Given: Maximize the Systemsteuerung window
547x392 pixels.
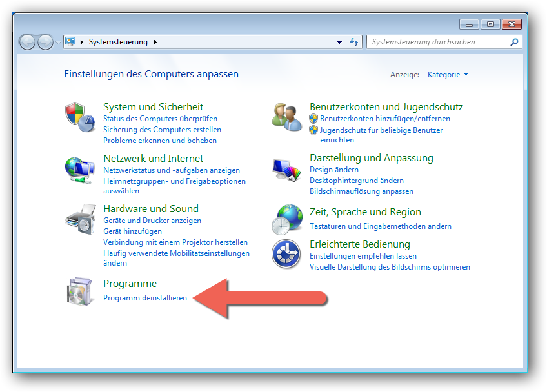Looking at the screenshot, I should (x=490, y=24).
